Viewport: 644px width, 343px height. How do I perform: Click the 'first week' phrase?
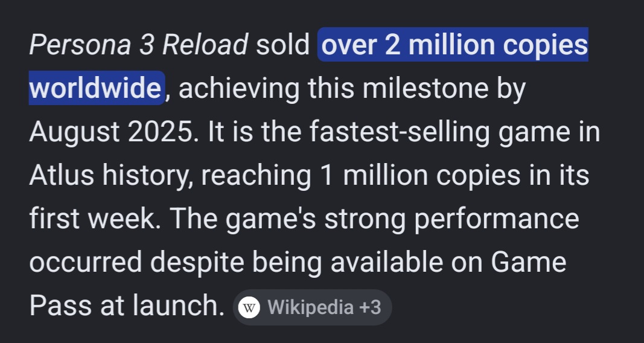(94, 219)
